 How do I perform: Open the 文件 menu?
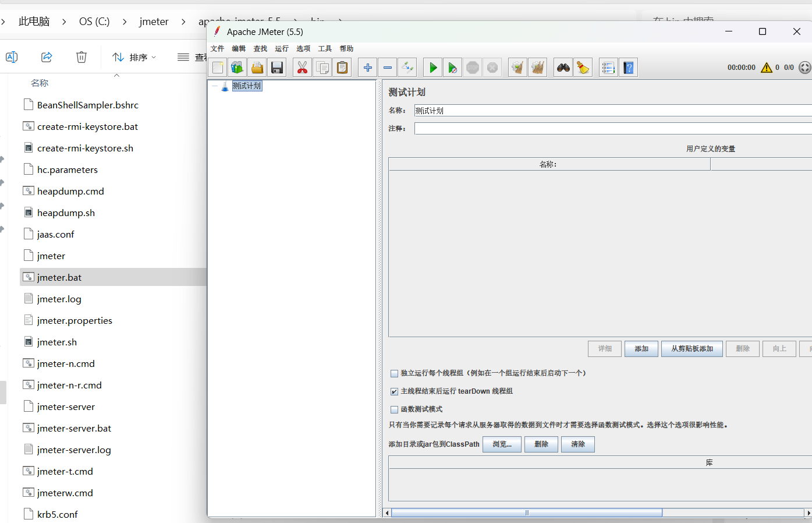217,49
